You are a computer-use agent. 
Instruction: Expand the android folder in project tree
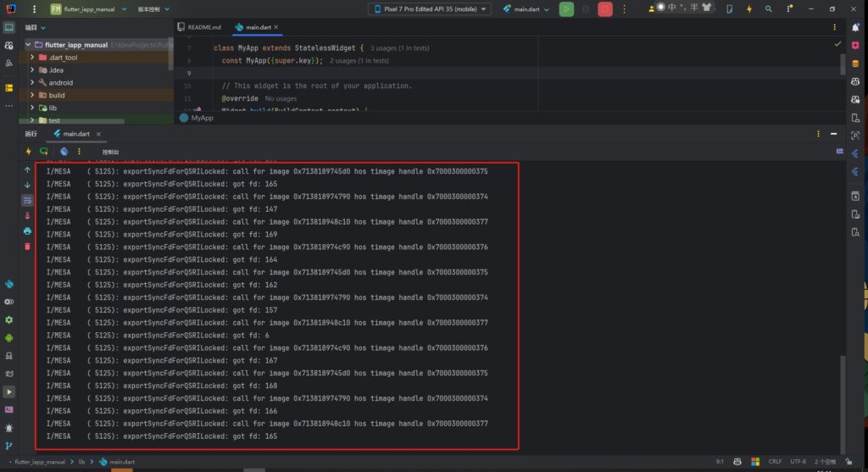coord(32,82)
